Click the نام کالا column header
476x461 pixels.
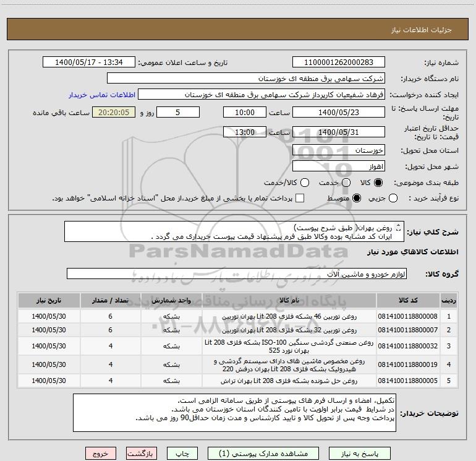pos(289,301)
